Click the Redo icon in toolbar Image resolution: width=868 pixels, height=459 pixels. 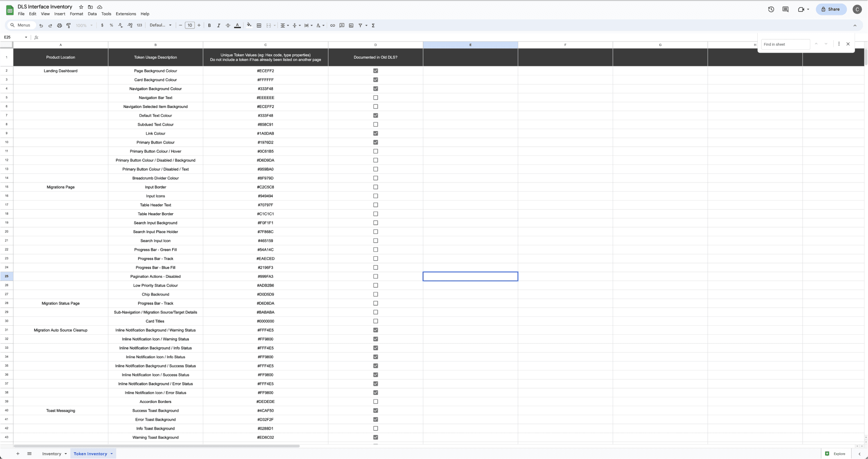50,26
